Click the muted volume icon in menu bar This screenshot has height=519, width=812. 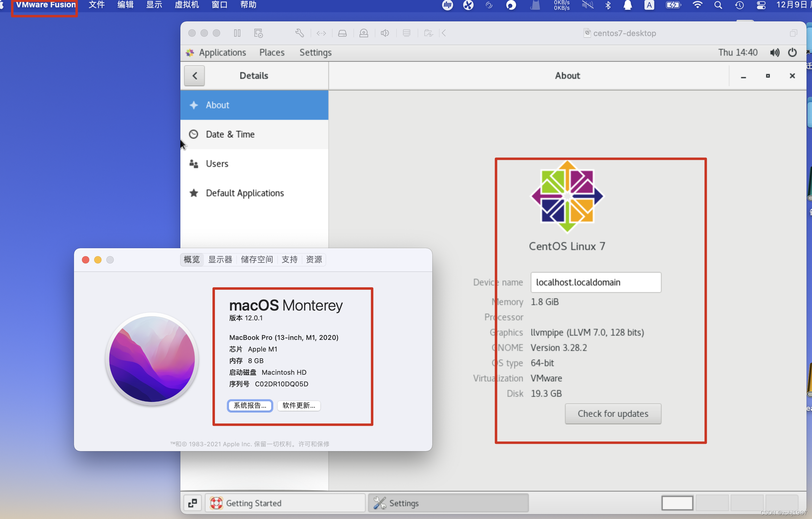(x=588, y=5)
